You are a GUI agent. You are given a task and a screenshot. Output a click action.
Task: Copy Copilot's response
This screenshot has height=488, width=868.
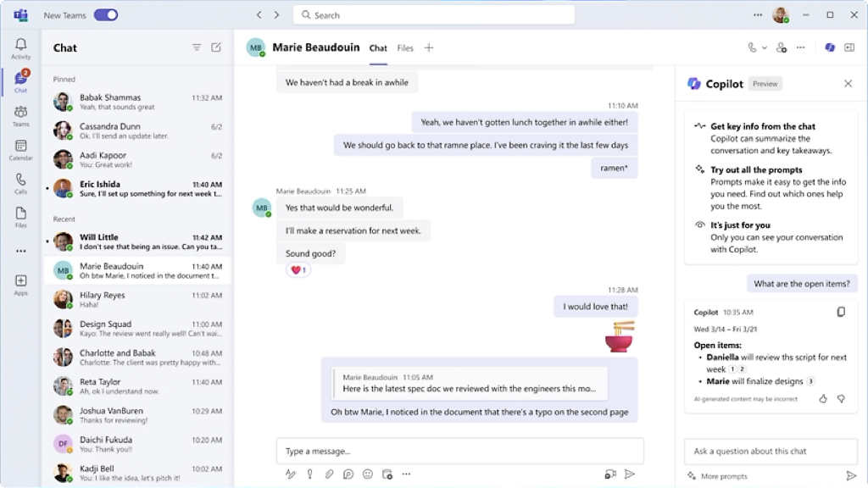click(x=841, y=312)
